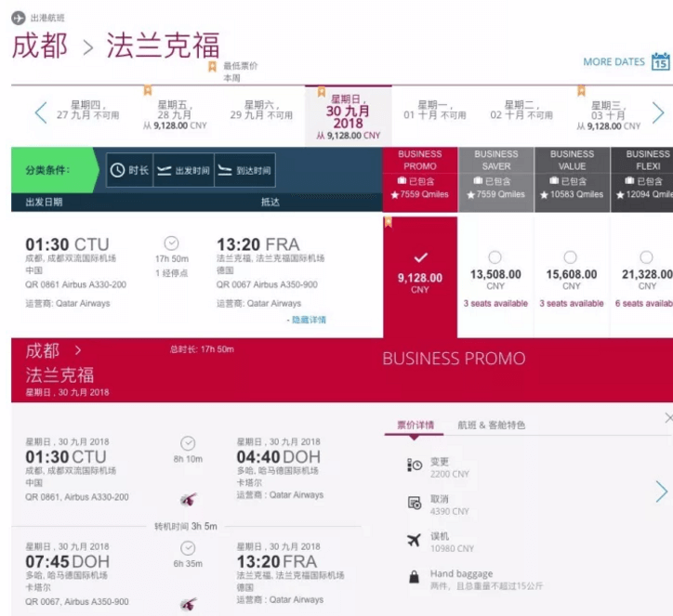Sort flights by departure time (出发时间)
This screenshot has width=673, height=616.
[184, 170]
